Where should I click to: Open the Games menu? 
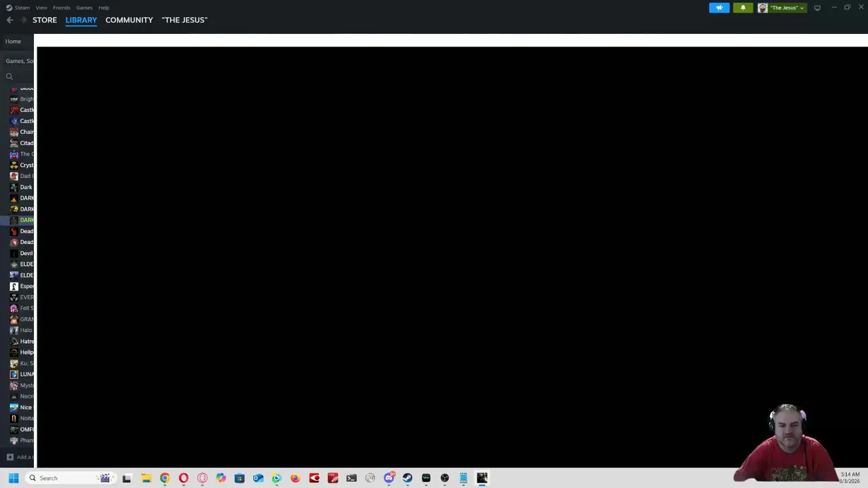tap(84, 7)
